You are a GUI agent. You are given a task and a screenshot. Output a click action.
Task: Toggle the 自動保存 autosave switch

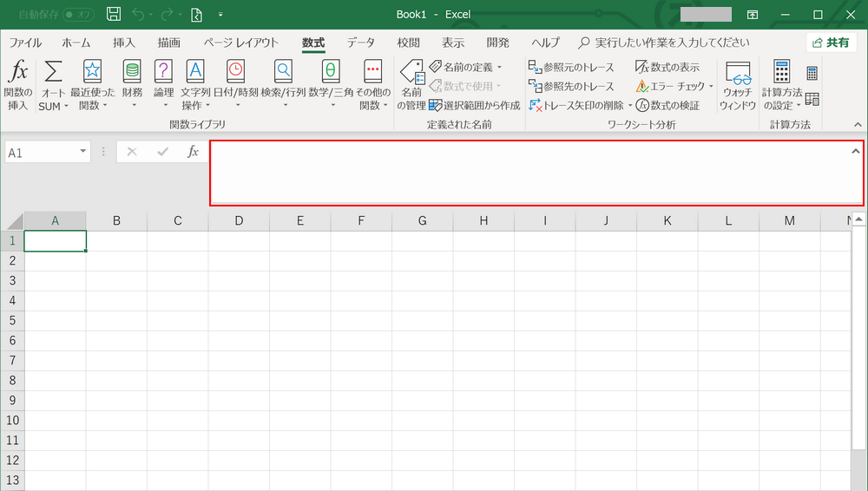click(80, 15)
